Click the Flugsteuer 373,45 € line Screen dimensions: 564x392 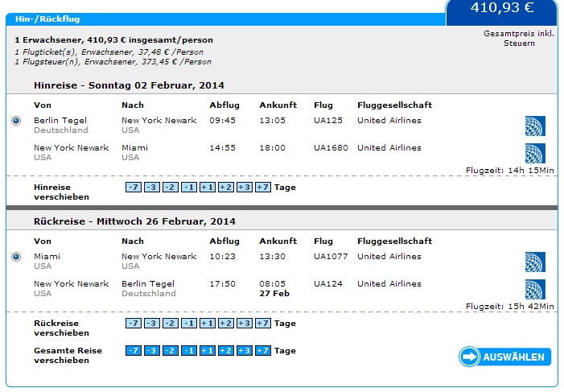(x=113, y=62)
